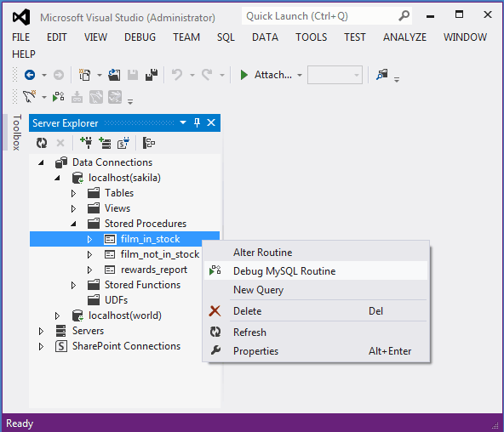Click the MySQL dolphin toolbar icon
This screenshot has width=504, height=432.
[x=29, y=97]
